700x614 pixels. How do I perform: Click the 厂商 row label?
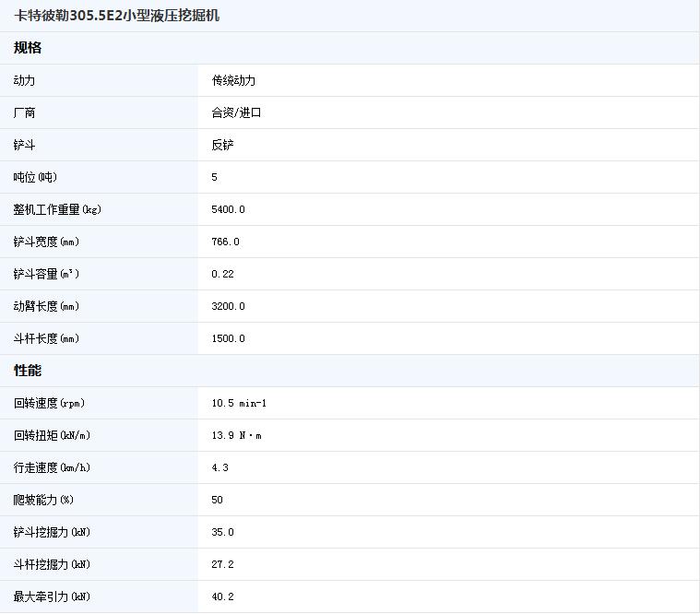coord(24,112)
